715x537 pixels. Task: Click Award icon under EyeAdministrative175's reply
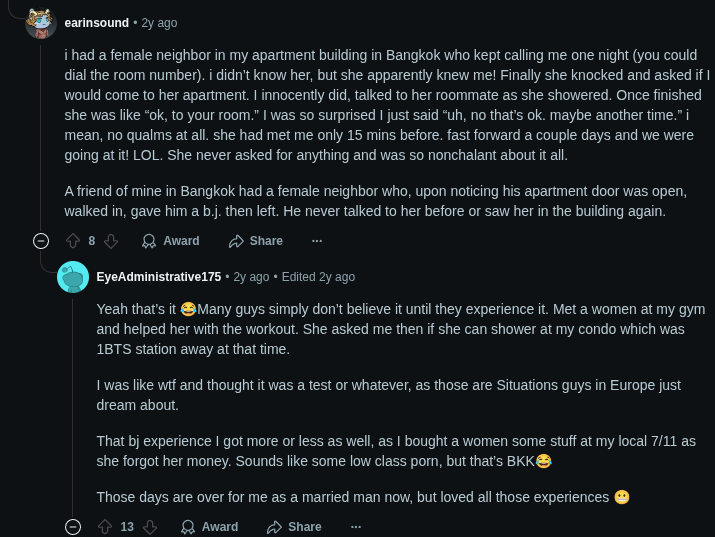(x=188, y=527)
